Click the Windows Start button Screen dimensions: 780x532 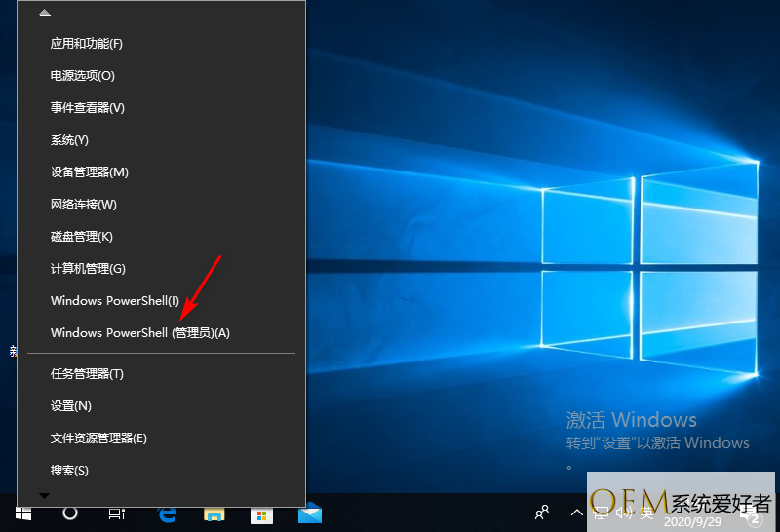[x=23, y=513]
